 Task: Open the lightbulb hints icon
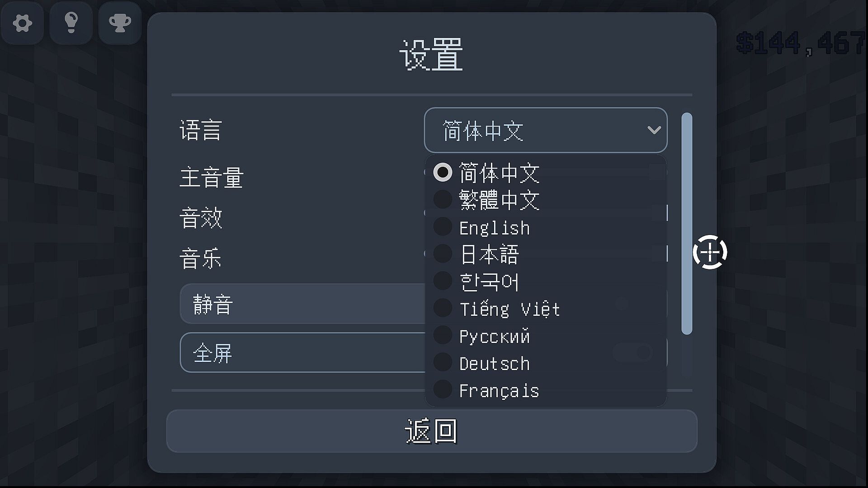[71, 23]
